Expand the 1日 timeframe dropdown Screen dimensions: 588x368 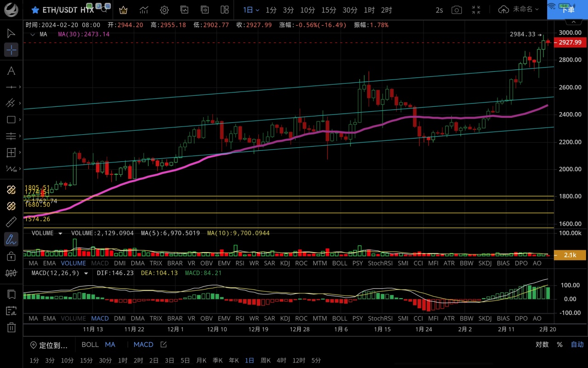251,10
